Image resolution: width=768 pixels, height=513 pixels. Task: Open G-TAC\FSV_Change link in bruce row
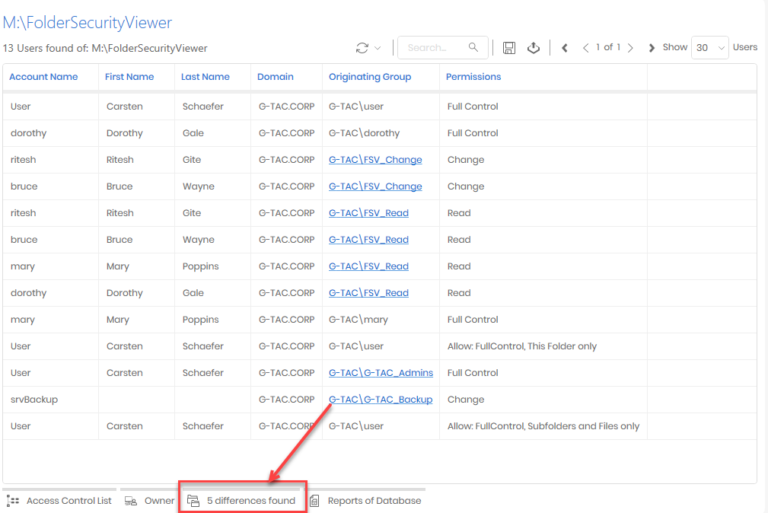(375, 186)
